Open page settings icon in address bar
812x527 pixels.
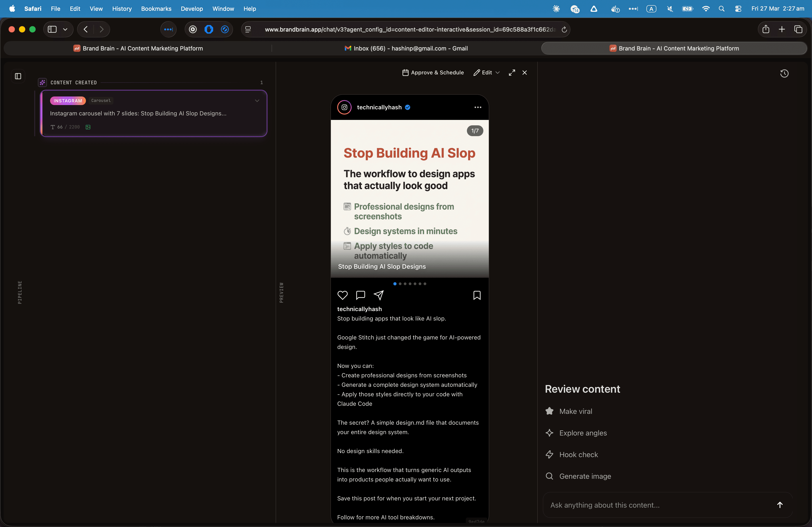tap(248, 30)
